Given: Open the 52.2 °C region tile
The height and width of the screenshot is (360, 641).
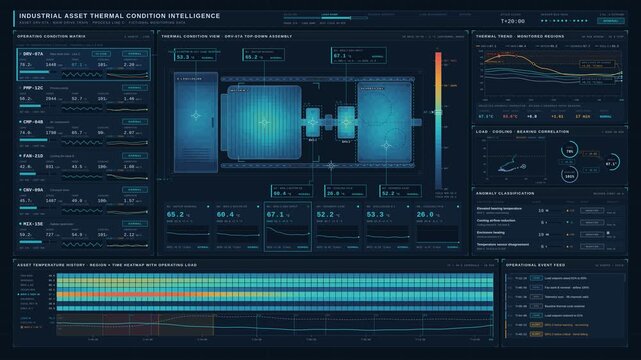Looking at the screenshot, I should pyautogui.click(x=337, y=226).
